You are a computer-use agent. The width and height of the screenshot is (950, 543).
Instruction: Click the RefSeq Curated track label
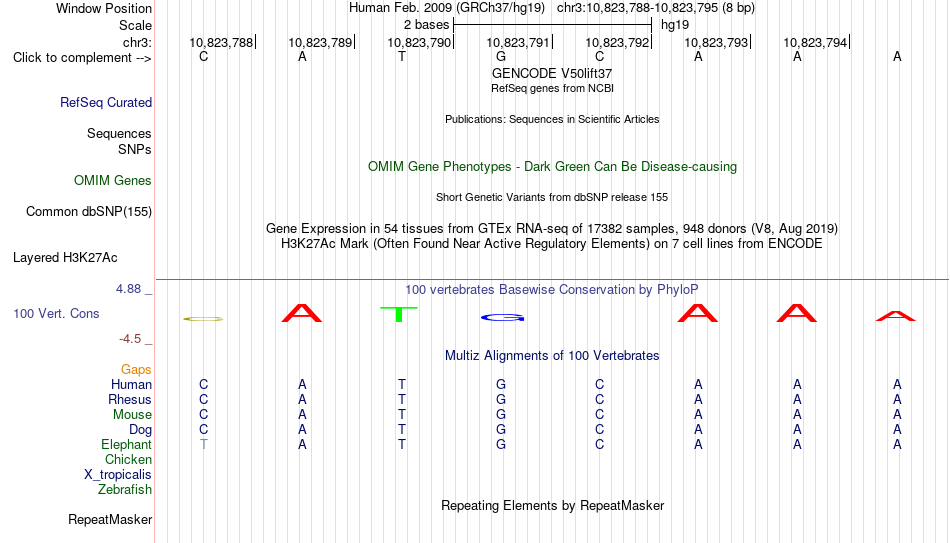105,102
